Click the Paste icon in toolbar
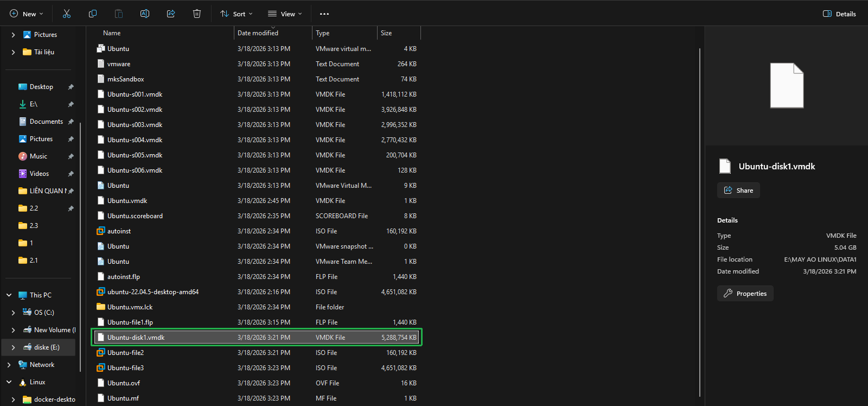Screen dimensions: 868x406 click(119, 14)
